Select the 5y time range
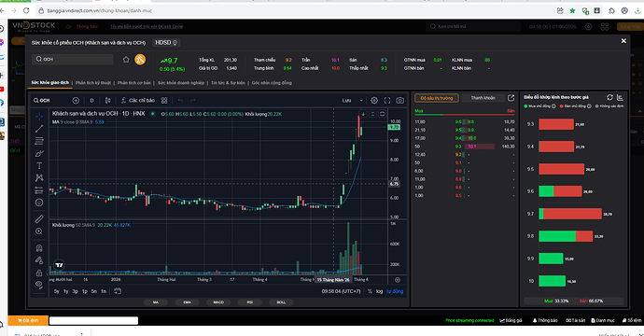644x336 pixels. [57, 291]
